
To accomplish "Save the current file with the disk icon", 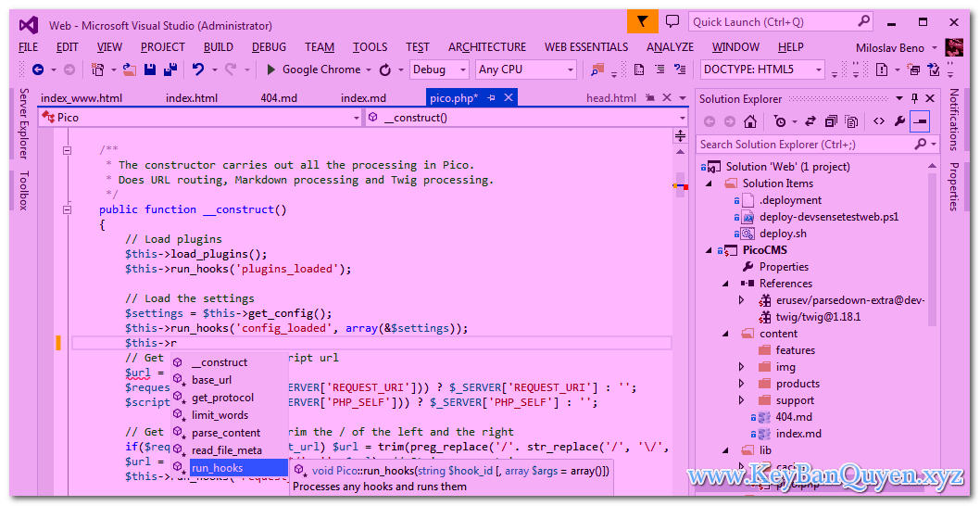I will [150, 70].
